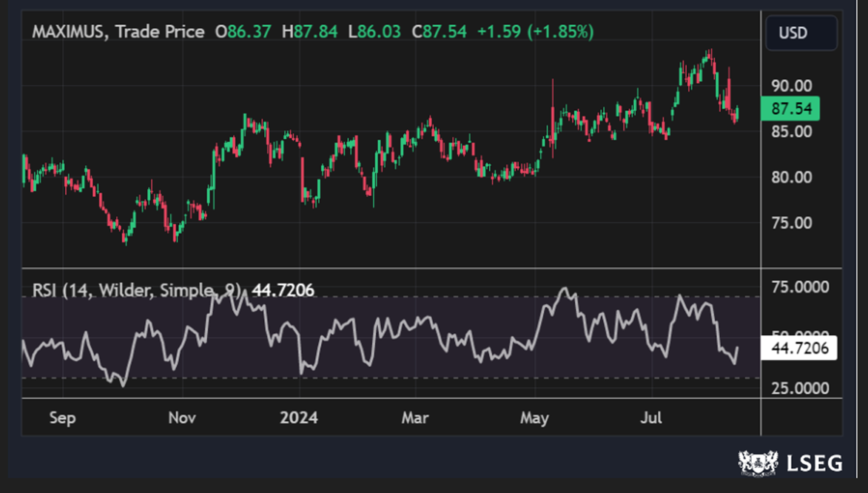868x493 pixels.
Task: Click the 25.0000 RSI axis label
Action: point(798,388)
